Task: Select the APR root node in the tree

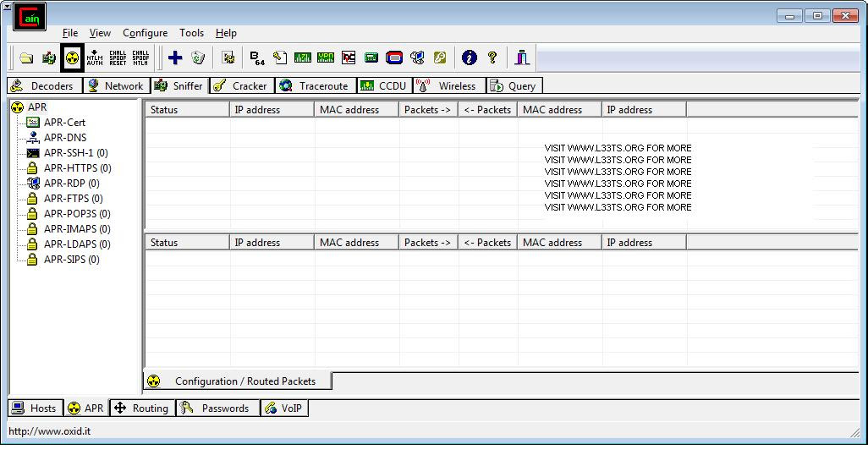Action: [x=37, y=107]
